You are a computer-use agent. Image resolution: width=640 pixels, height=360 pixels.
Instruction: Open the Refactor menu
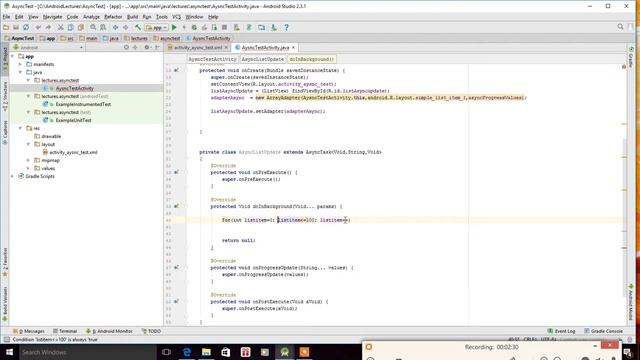coord(113,17)
